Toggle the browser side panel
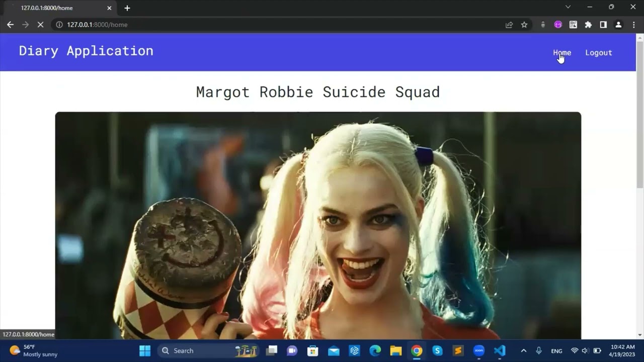Viewport: 644px width, 362px height. 603,25
